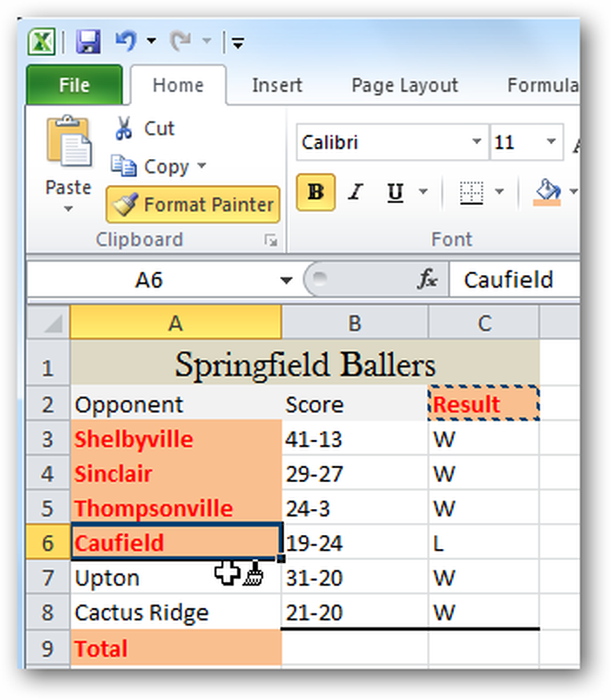Viewport: 611px width, 700px height.
Task: Click the Insert Function fx icon
Action: (x=427, y=279)
